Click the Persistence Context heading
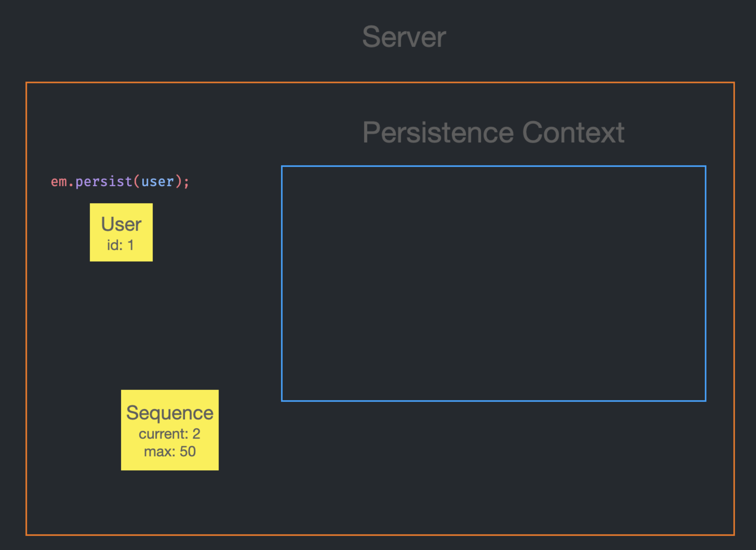The height and width of the screenshot is (550, 756). 493,132
